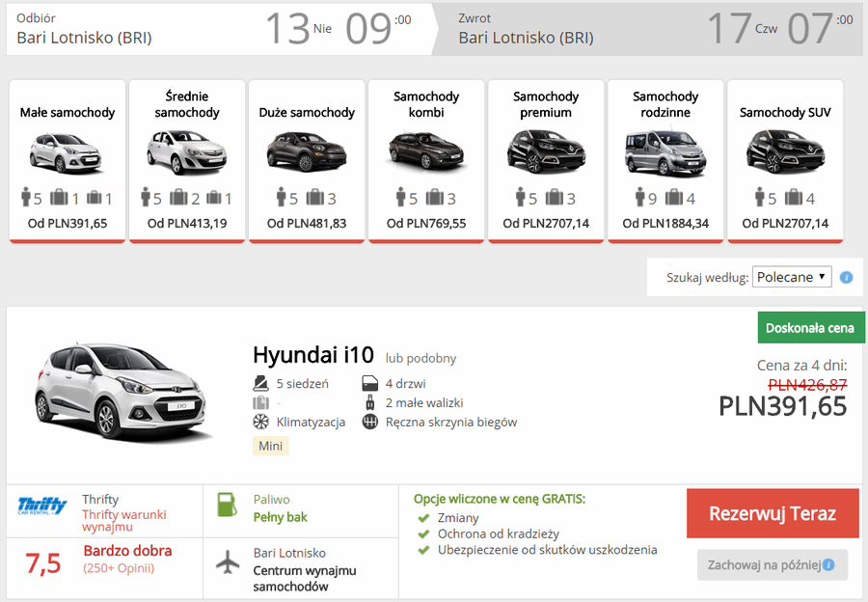Click the Bardzo dobra rating label
The image size is (868, 602).
coord(127,551)
